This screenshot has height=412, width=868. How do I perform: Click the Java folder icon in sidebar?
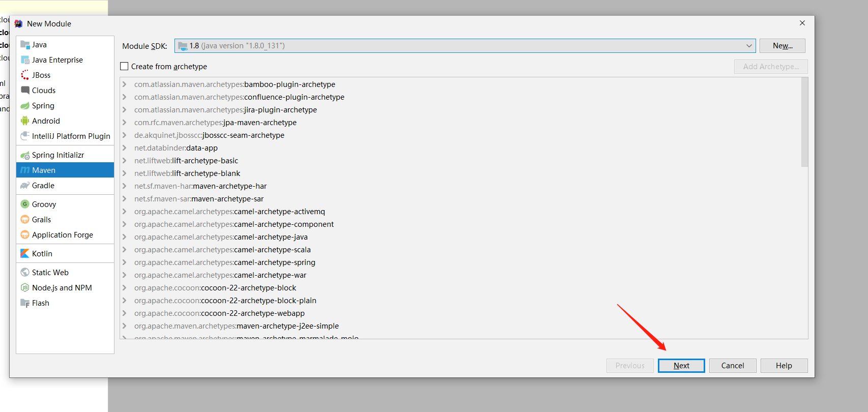25,45
